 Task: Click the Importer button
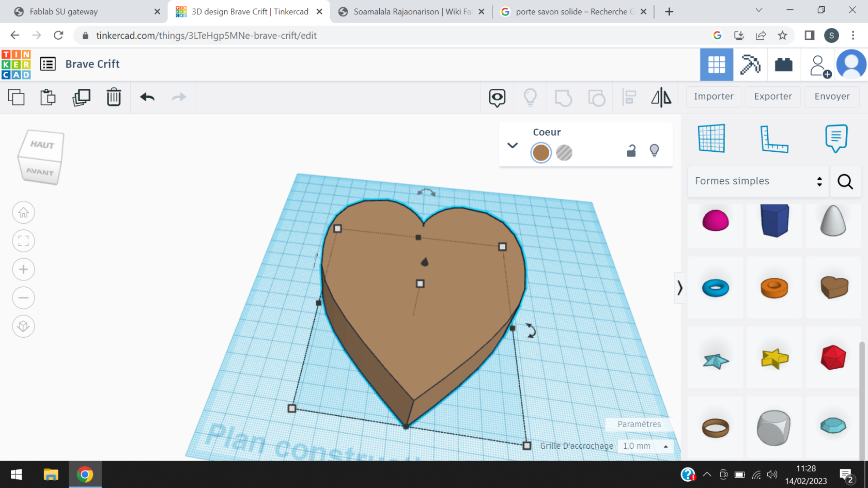click(x=714, y=97)
